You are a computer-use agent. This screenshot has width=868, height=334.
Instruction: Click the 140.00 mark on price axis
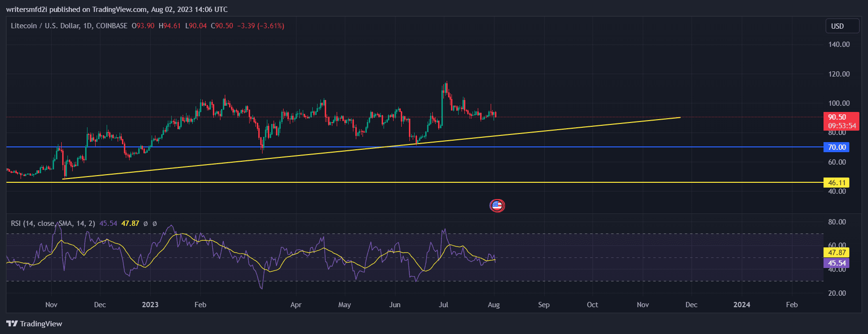839,45
